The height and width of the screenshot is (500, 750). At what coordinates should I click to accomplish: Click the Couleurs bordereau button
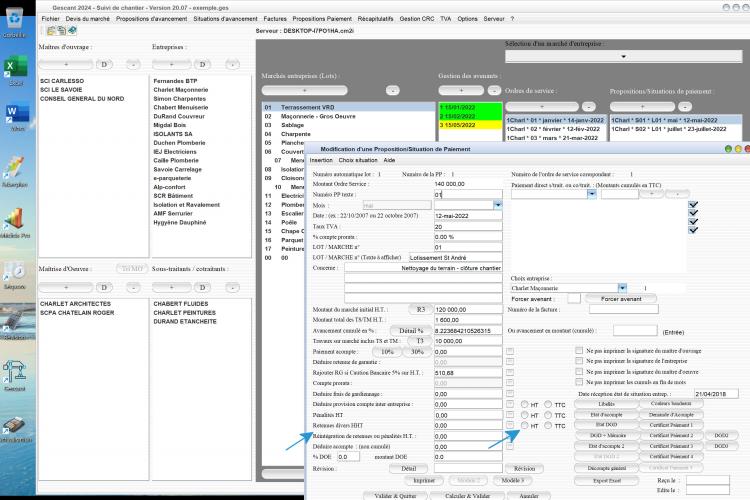tap(671, 404)
